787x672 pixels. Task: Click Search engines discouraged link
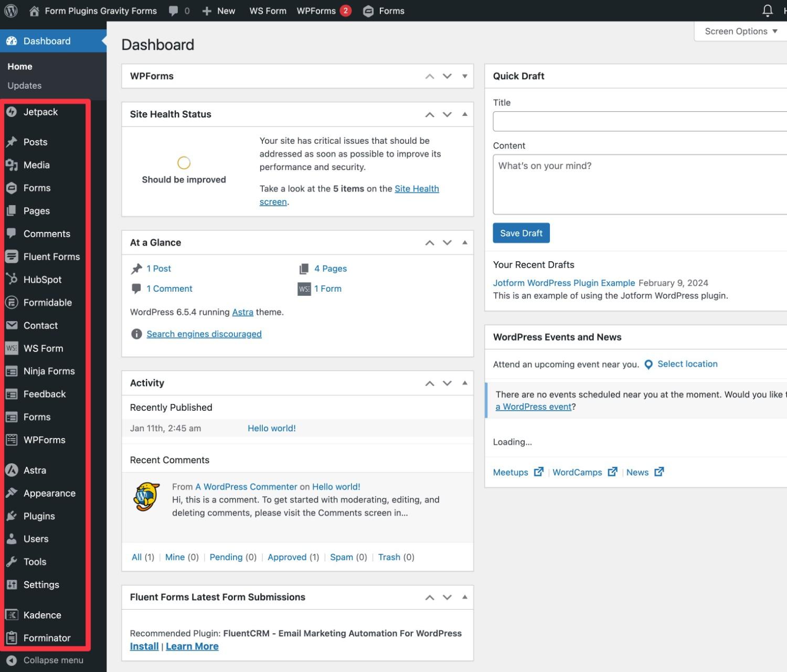click(204, 334)
